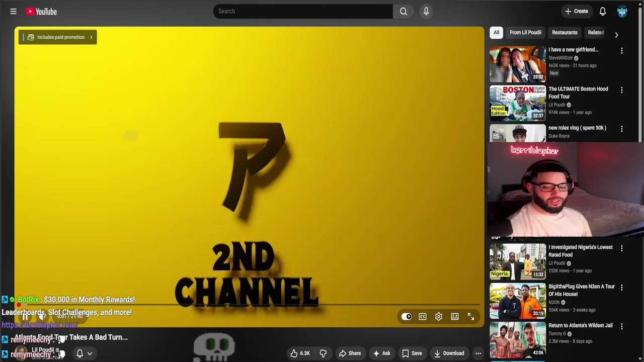Screen dimensions: 644x362
Task: Open Return to Atlanta's Wildest Jail video
Action: coord(580,325)
